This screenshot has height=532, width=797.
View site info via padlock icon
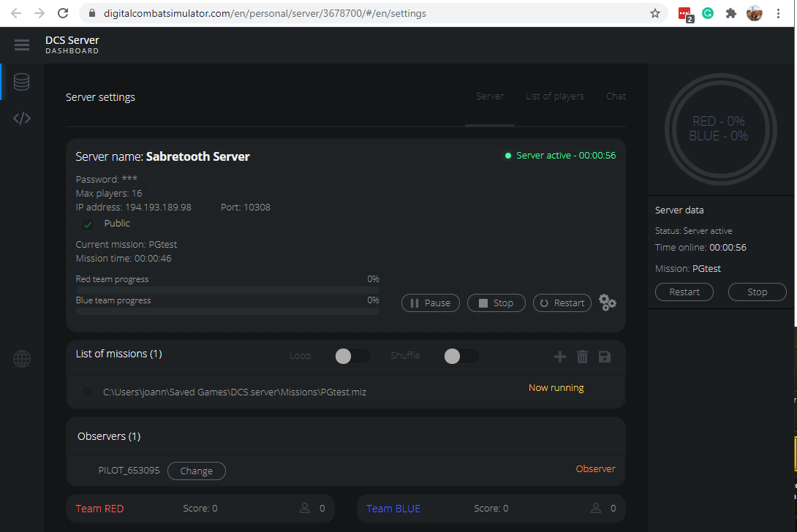[x=92, y=13]
